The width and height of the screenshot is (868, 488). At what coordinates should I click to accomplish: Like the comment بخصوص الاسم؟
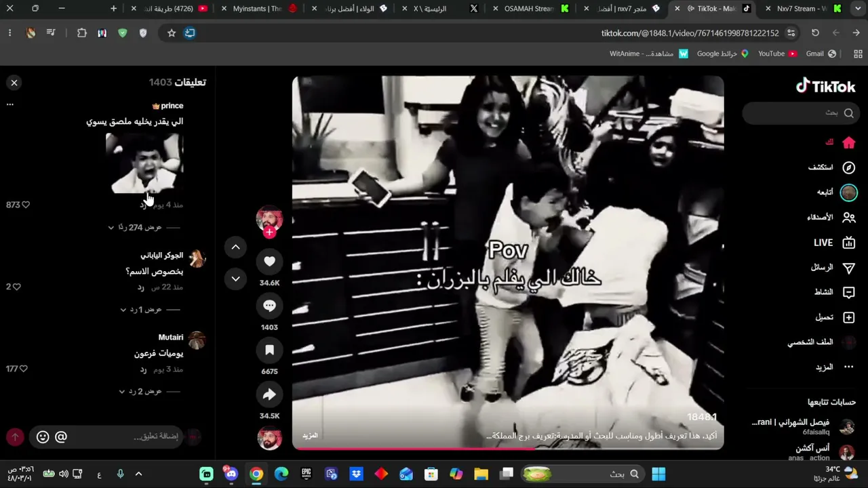(16, 287)
